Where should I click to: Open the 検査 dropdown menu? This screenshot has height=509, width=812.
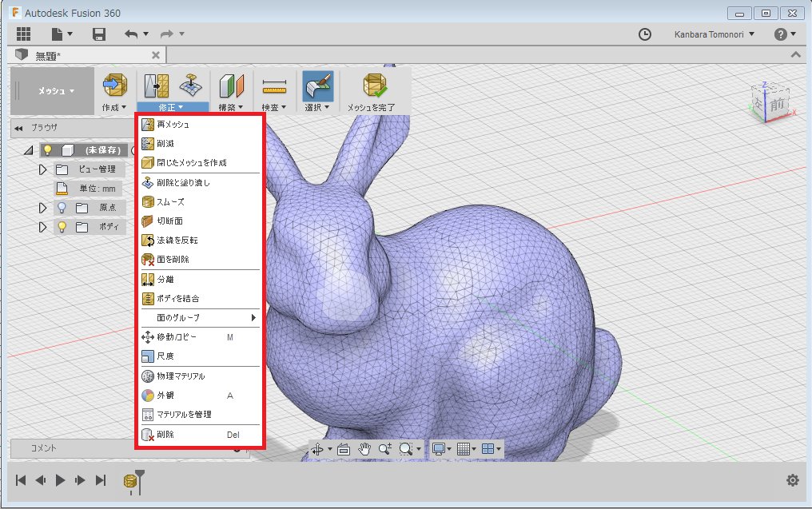[x=274, y=107]
